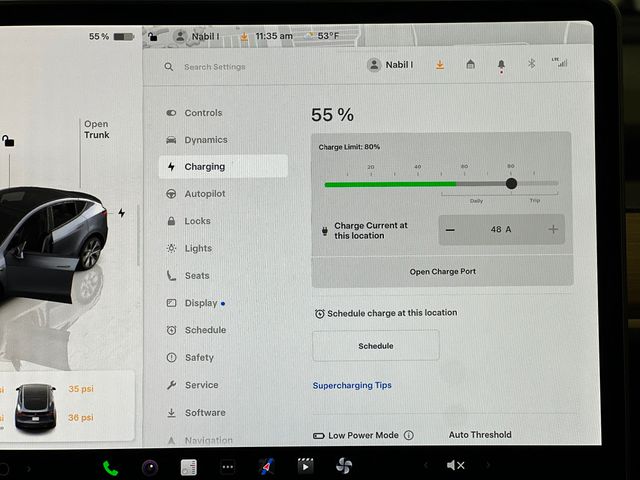This screenshot has width=640, height=480.
Task: Open the phone app in the dock
Action: [x=110, y=468]
